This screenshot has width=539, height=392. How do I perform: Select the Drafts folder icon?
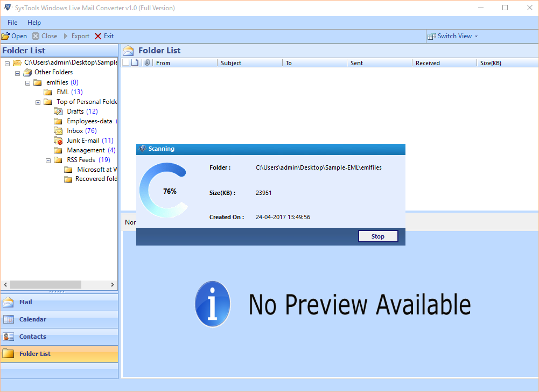58,111
